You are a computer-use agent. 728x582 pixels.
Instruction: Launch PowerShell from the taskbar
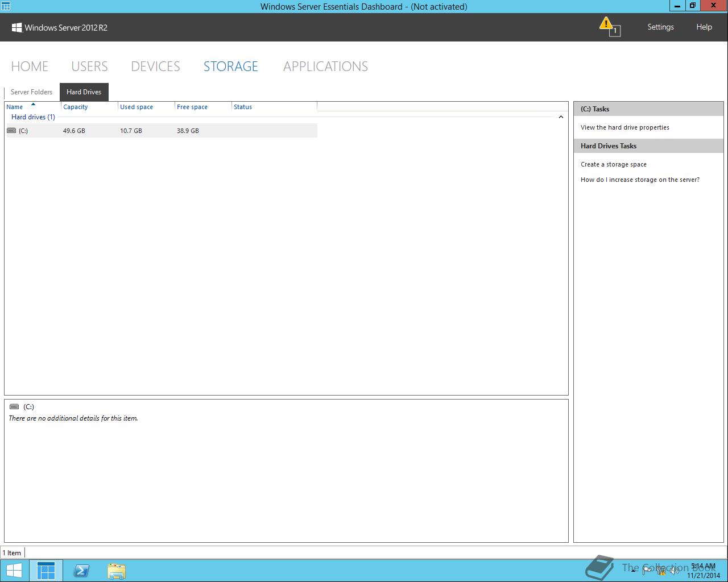pyautogui.click(x=81, y=571)
